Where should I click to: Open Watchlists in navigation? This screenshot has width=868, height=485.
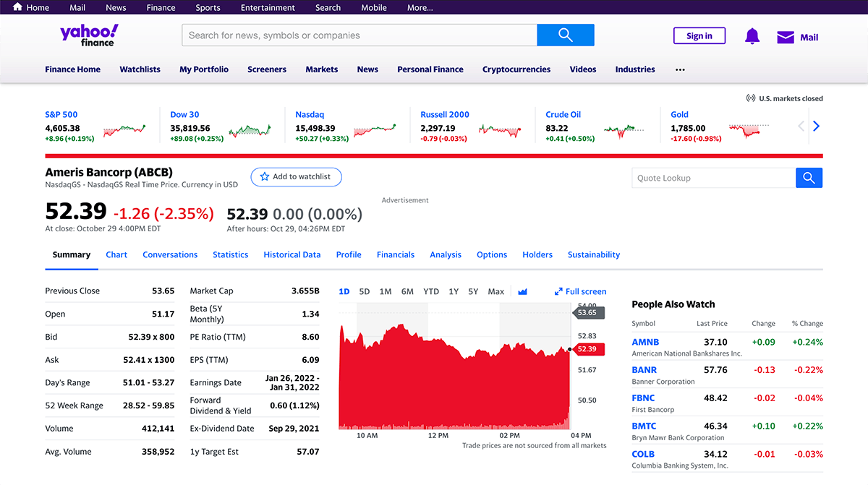pos(140,69)
